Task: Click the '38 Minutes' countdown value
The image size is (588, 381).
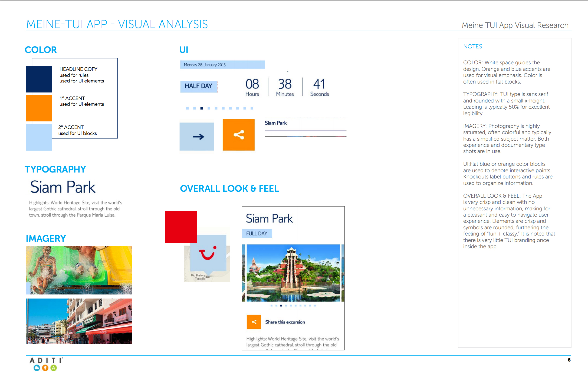Action: pos(285,87)
